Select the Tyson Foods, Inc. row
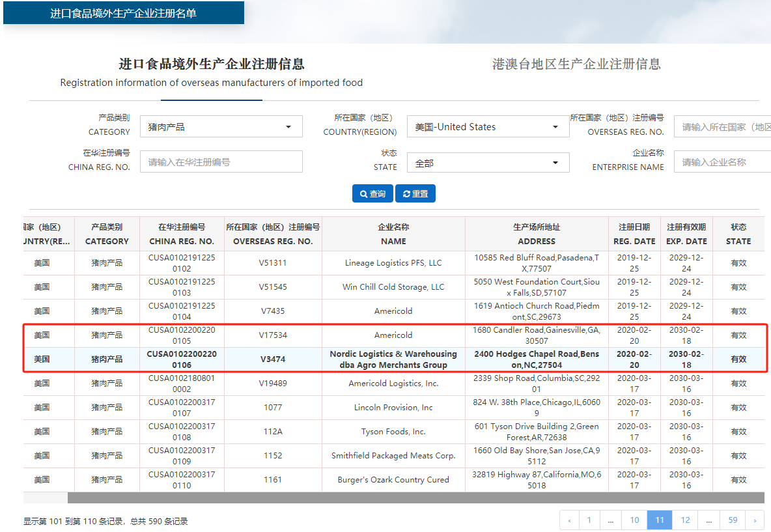This screenshot has width=771, height=532. pos(393,432)
